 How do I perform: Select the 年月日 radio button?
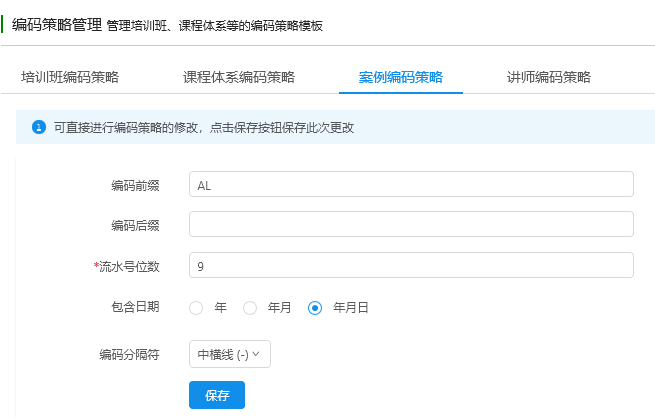[315, 308]
